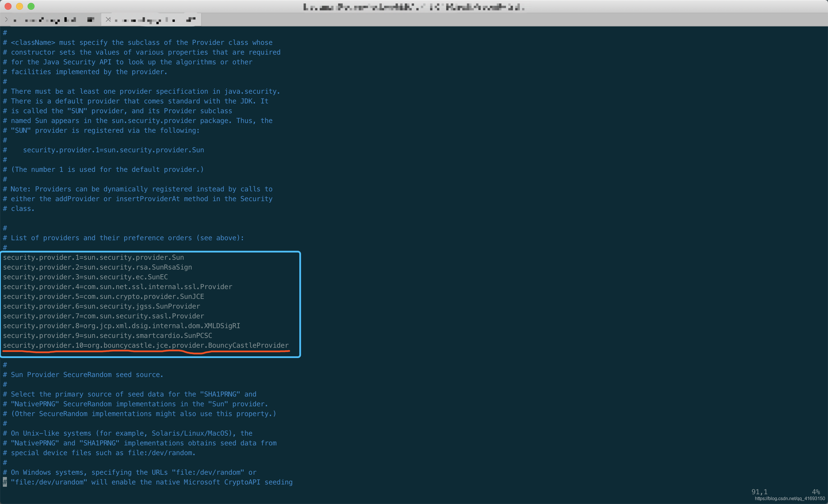The width and height of the screenshot is (828, 504).
Task: Click 'There is a default provider' comment line
Action: click(x=136, y=101)
